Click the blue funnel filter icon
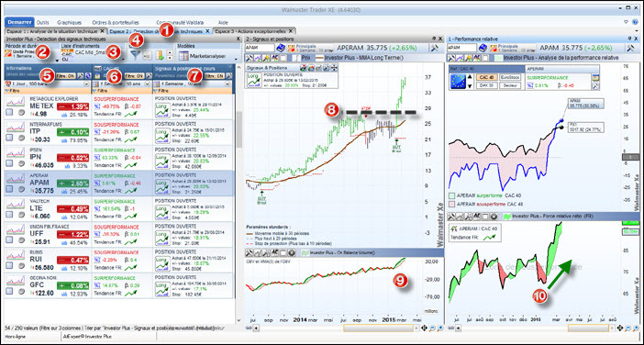Viewport: 644px width, 345px height. (134, 55)
